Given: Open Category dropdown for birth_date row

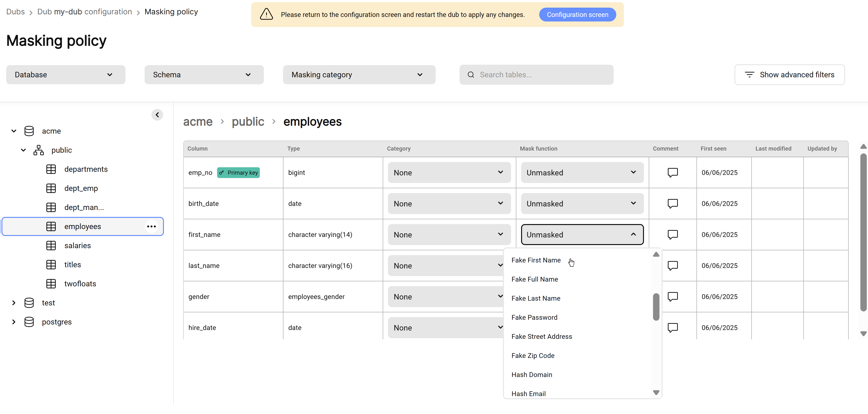Looking at the screenshot, I should (x=449, y=204).
